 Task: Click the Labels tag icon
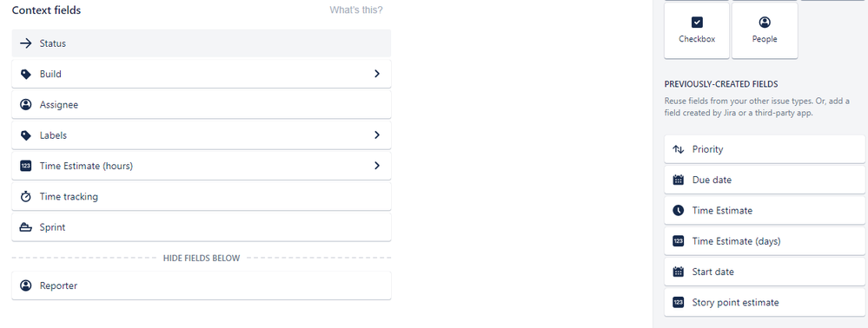(25, 135)
